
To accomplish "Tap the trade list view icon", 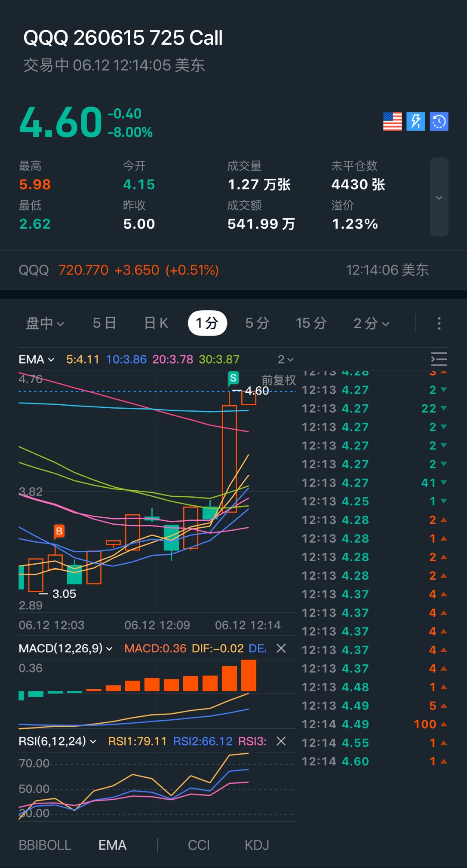I will [439, 359].
